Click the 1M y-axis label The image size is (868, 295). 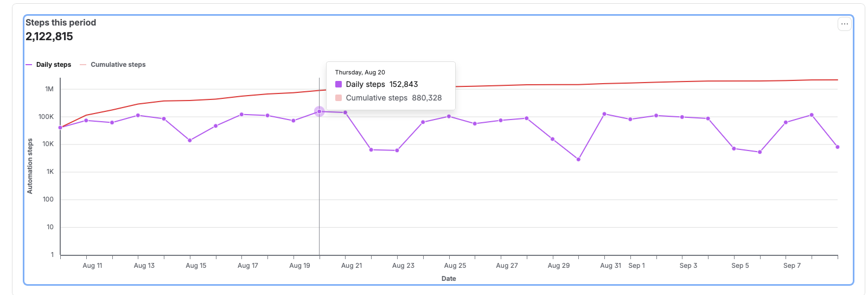pos(49,89)
